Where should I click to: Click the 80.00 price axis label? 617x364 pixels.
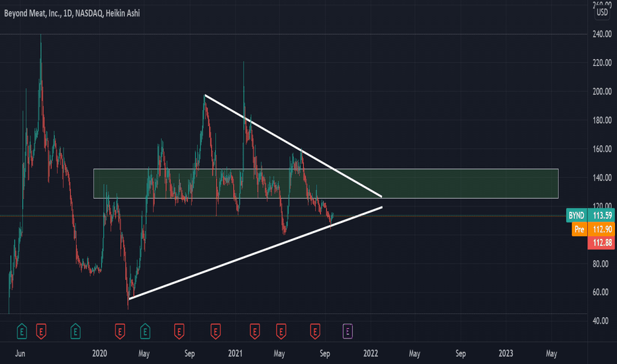click(x=600, y=263)
